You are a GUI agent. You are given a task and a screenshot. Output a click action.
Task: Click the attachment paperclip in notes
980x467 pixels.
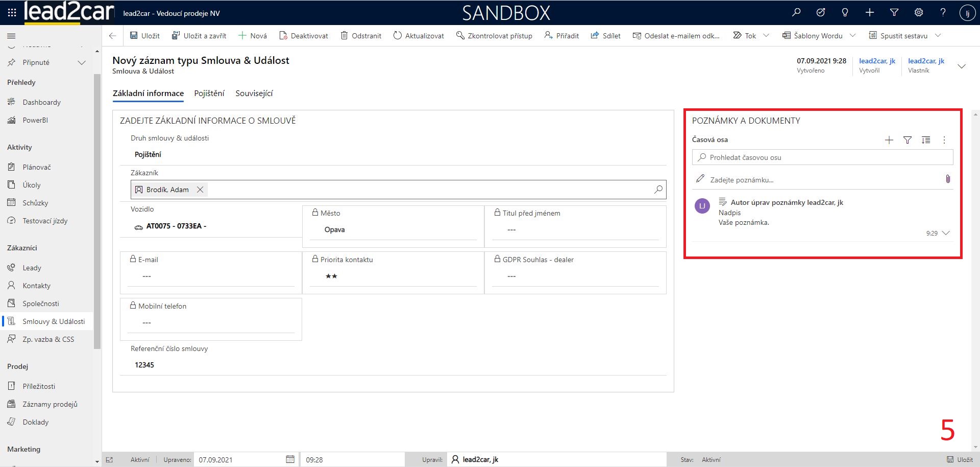click(948, 179)
